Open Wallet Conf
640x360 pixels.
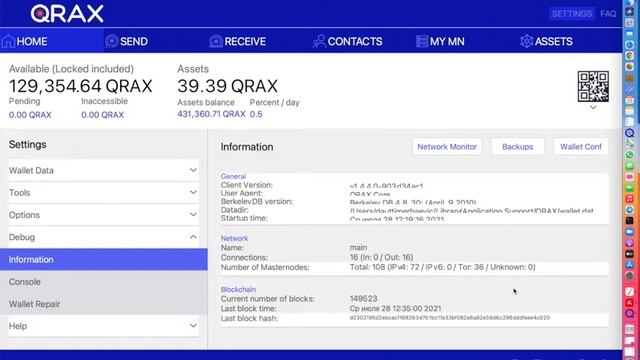point(581,147)
